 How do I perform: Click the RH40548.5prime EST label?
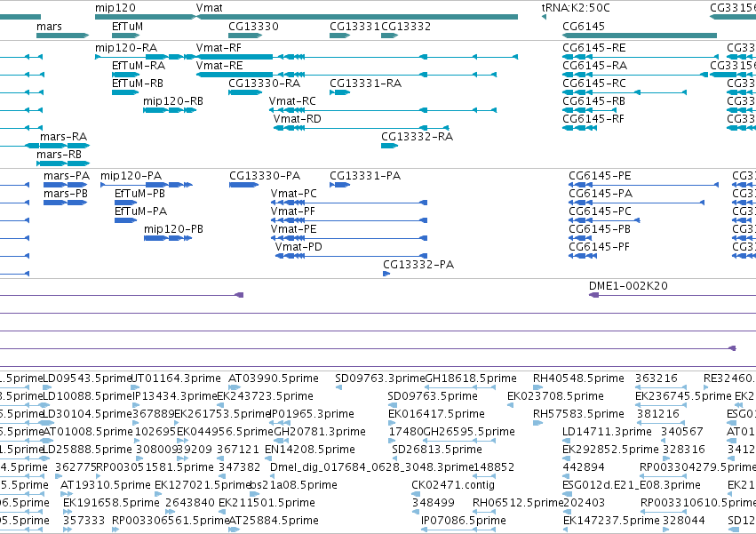pos(578,379)
